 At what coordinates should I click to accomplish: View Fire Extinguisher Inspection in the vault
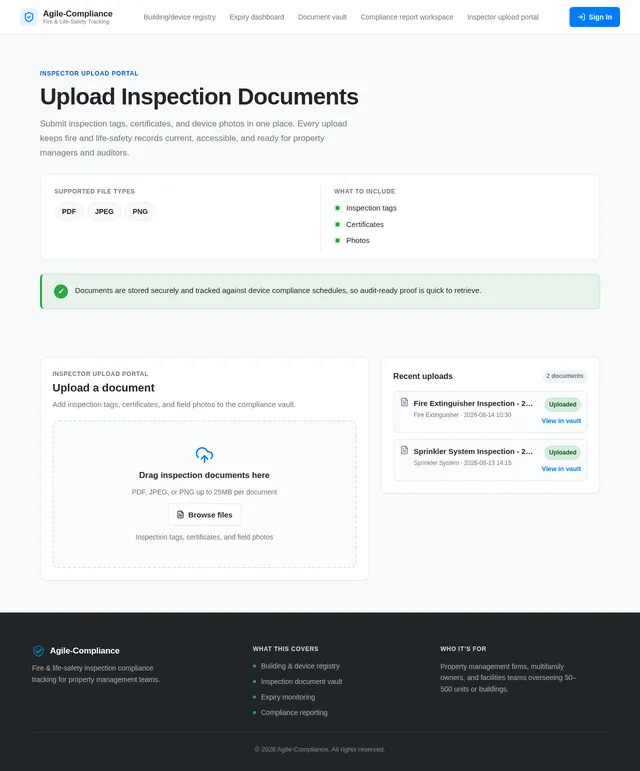click(x=561, y=421)
